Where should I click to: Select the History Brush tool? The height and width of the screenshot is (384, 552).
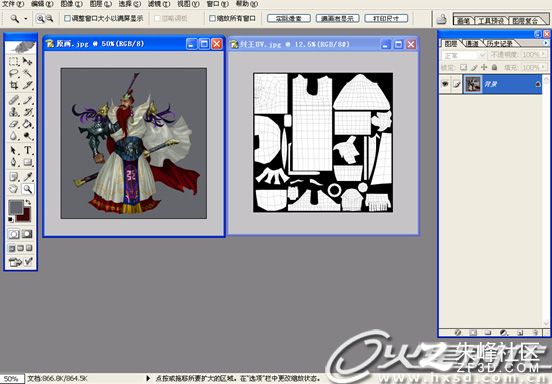point(27,112)
